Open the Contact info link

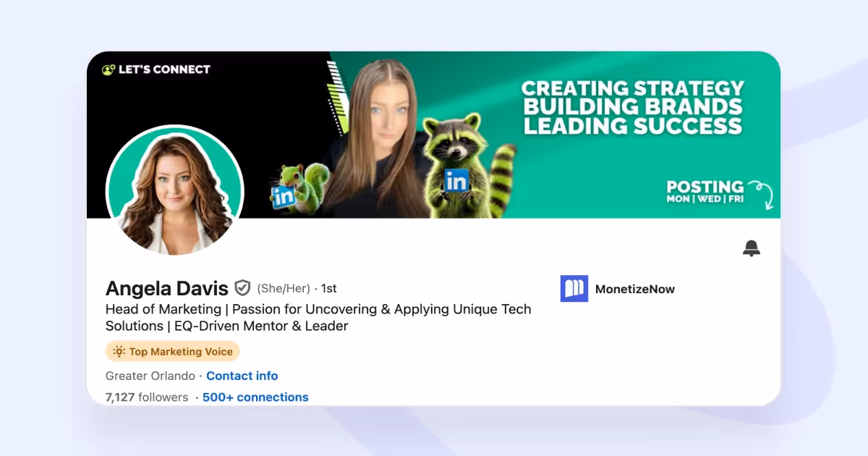[x=242, y=376]
